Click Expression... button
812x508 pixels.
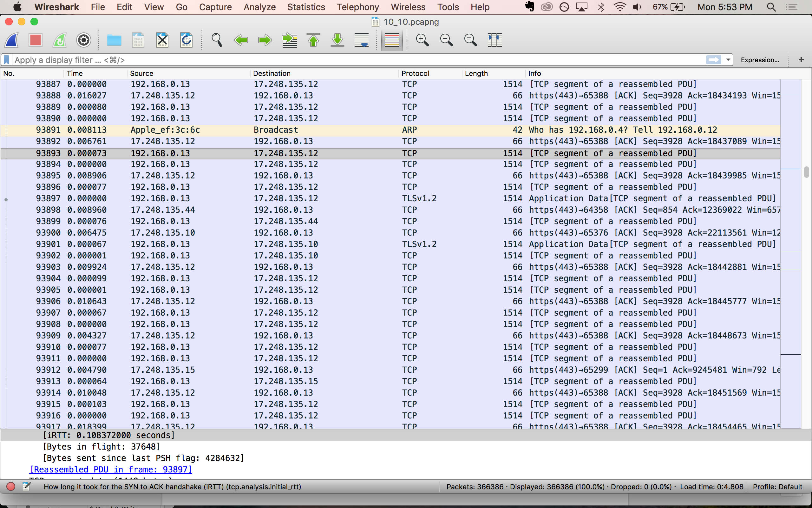[760, 60]
